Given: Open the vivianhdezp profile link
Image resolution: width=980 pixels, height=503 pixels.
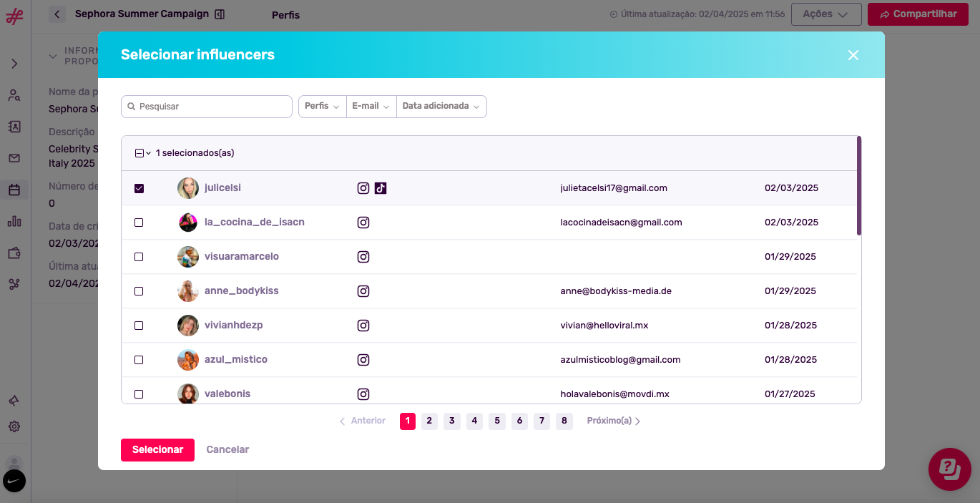Looking at the screenshot, I should tap(234, 326).
